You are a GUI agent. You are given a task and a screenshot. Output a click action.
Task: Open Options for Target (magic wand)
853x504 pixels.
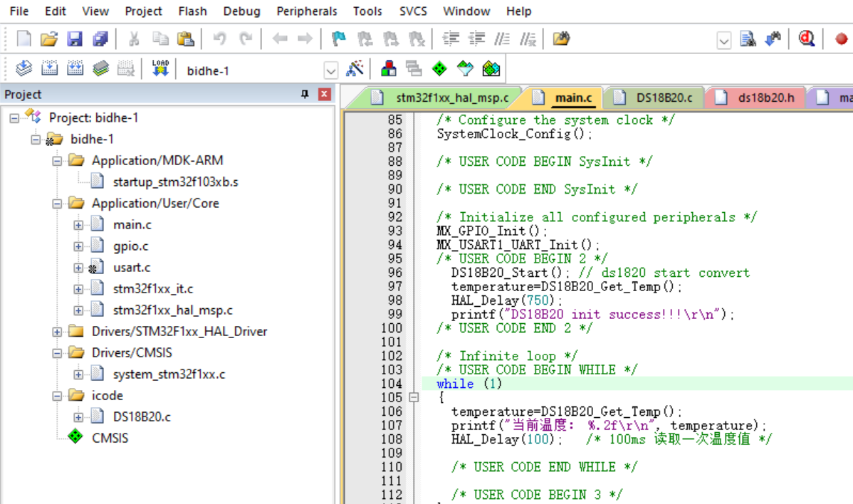354,69
